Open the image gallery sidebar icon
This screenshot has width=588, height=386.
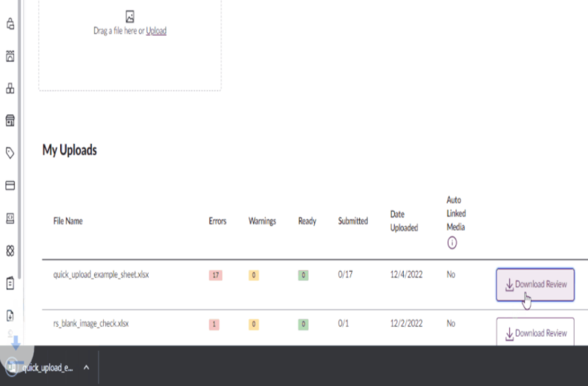pos(10,56)
